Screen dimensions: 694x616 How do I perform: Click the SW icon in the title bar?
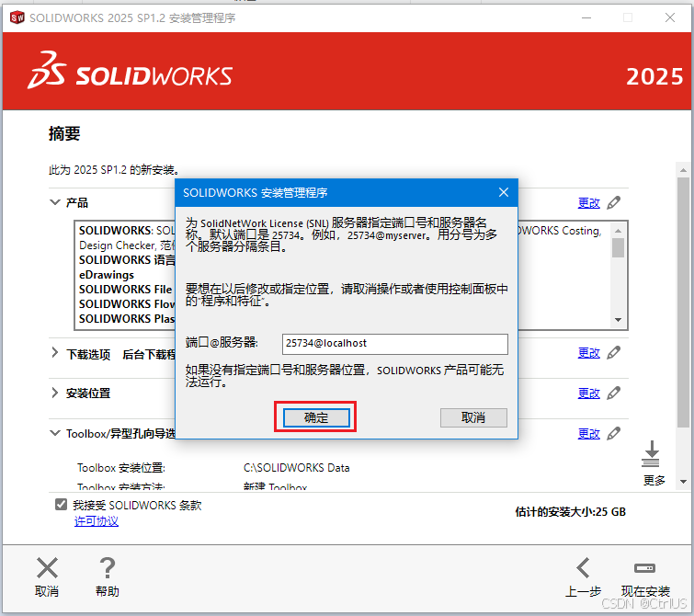click(x=17, y=17)
